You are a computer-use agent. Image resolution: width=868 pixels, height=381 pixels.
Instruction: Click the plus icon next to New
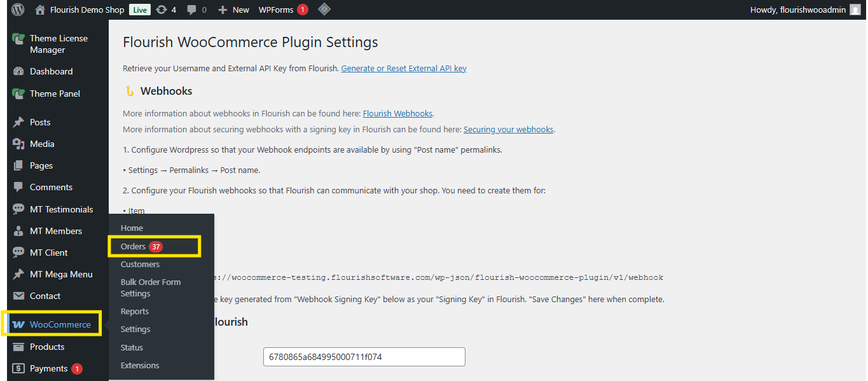(x=223, y=10)
